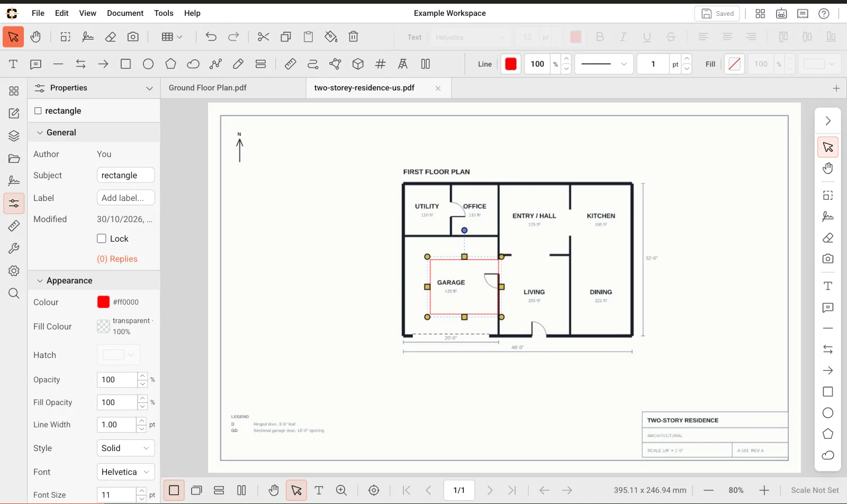Open the Layers panel in left sidebar

coord(14,136)
